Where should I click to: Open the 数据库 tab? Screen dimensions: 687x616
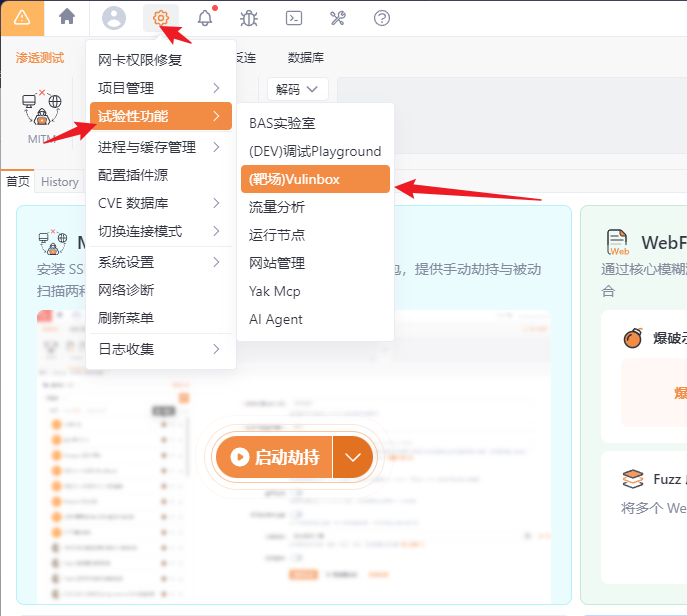point(306,57)
